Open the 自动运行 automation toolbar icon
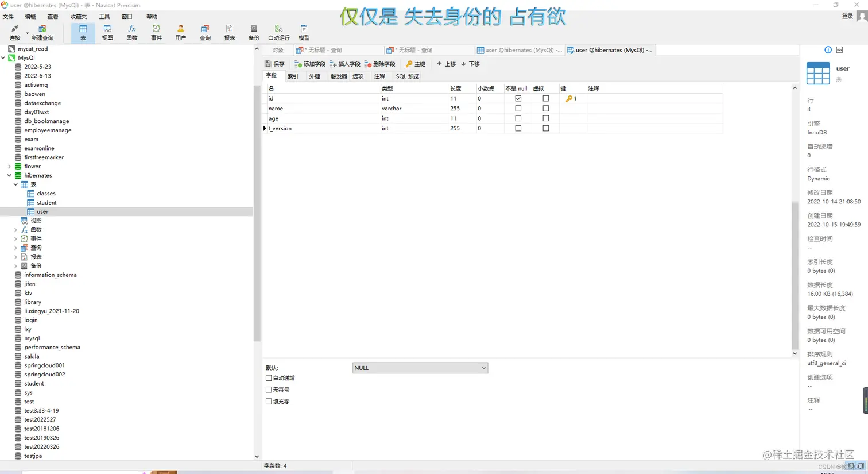The image size is (868, 474). coord(279,33)
